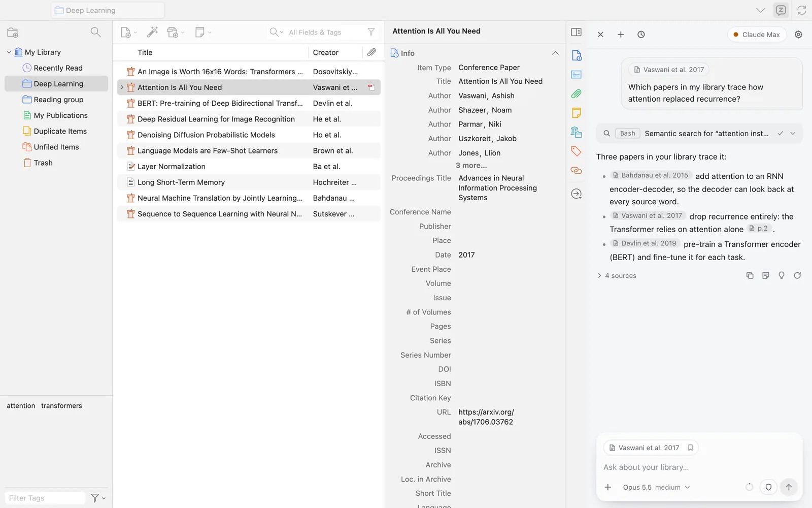Toggle the shield permission button in chat input
This screenshot has width=812, height=508.
tap(768, 487)
